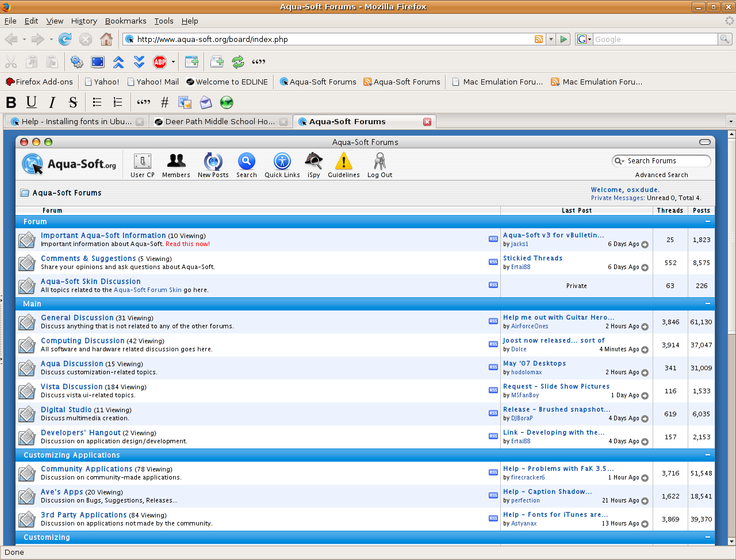736x560 pixels.
Task: Click the Advanced Search link
Action: (x=661, y=175)
